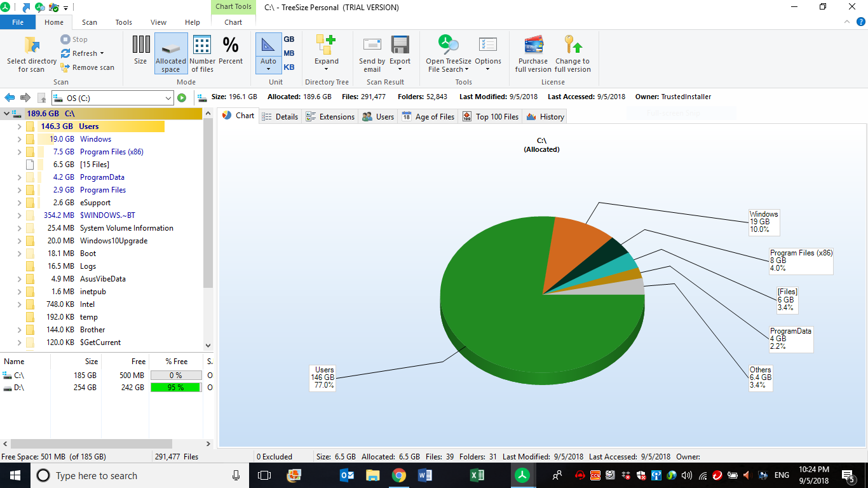Open the Users view tab
Screen dimensions: 868x488
pyautogui.click(x=378, y=116)
